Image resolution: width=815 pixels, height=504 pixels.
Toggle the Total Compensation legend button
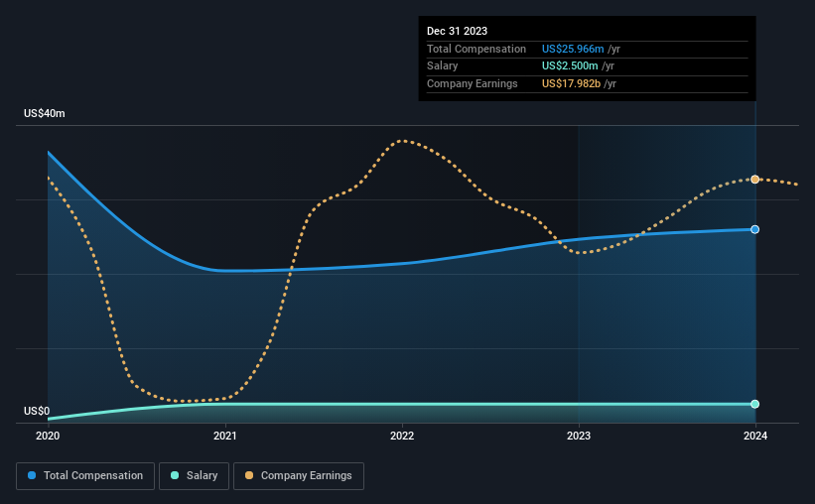click(85, 476)
